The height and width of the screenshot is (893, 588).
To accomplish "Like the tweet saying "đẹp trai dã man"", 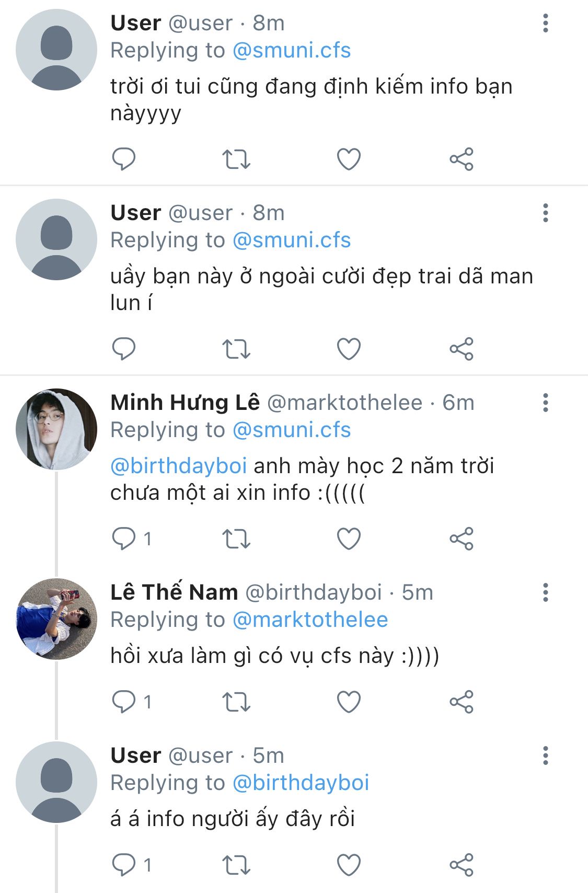I will pyautogui.click(x=349, y=349).
